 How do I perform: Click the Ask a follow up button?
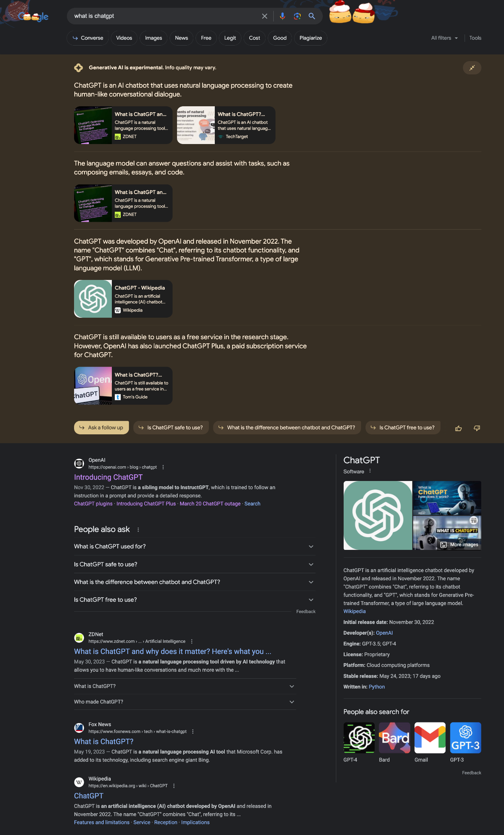click(x=101, y=428)
